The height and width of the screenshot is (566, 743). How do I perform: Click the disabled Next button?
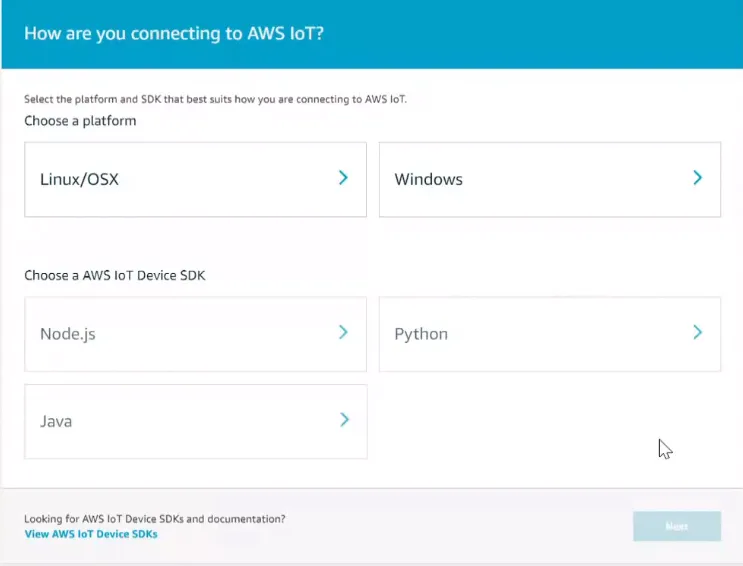coord(677,526)
